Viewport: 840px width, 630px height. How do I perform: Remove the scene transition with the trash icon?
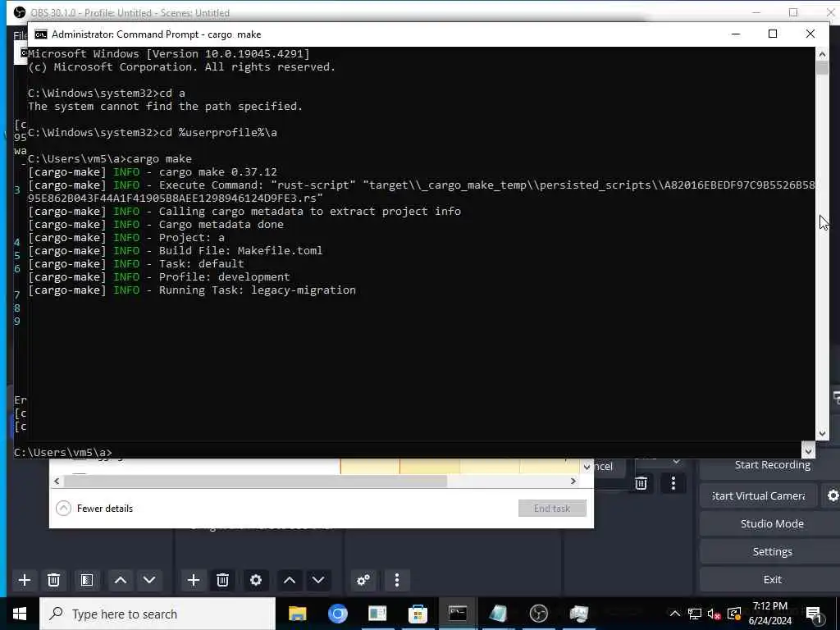(641, 483)
